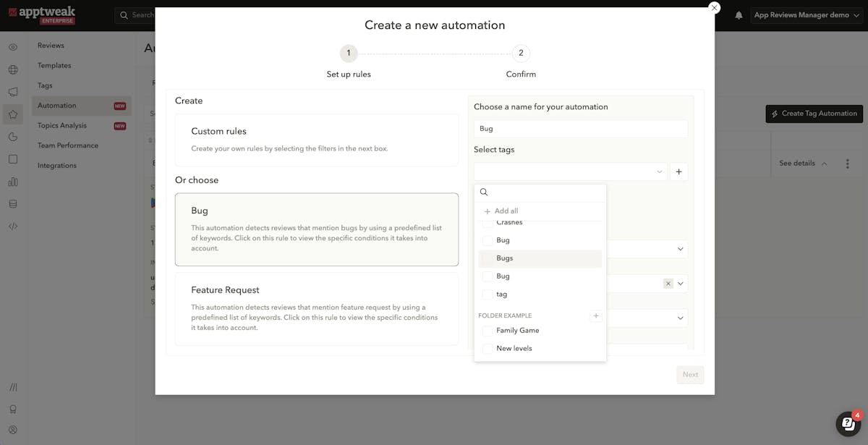Click the notification bell icon
The image size is (868, 445).
[x=739, y=15]
